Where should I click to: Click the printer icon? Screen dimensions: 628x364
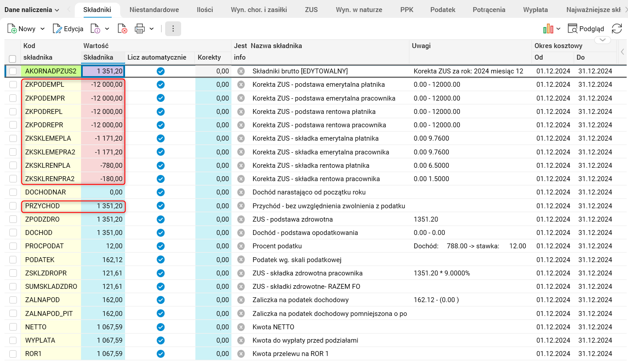pos(140,29)
